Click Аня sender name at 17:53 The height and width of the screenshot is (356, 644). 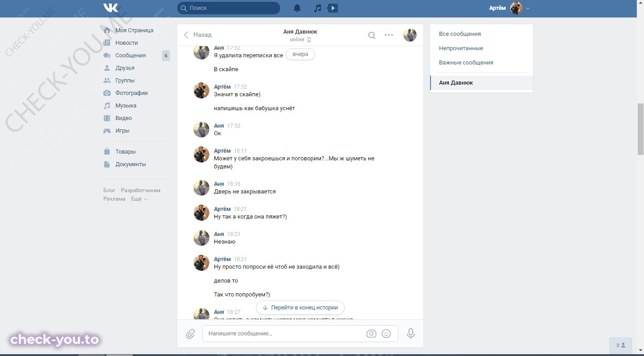[x=219, y=126]
